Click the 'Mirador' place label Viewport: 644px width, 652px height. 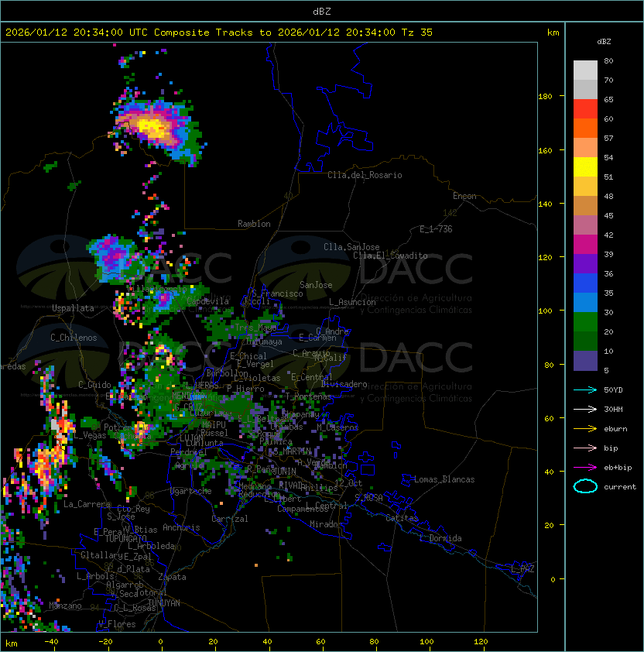[x=327, y=524]
